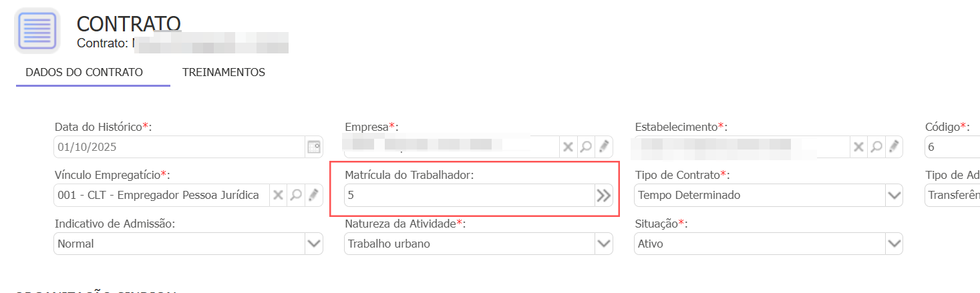Search Vínculo Empregatício with magnifier
Screen dimensions: 980x293
click(x=296, y=196)
